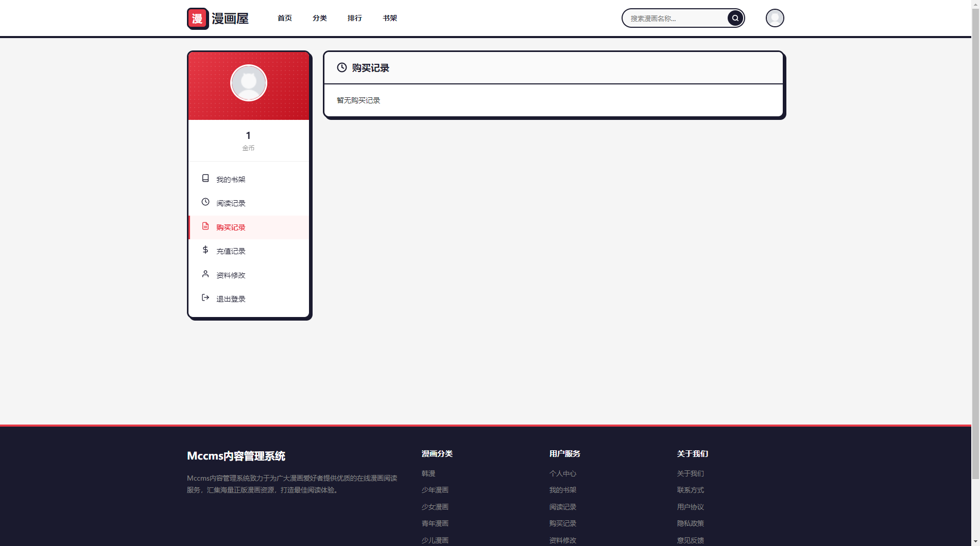Image resolution: width=980 pixels, height=546 pixels.
Task: Select 阅读记录 in sidebar menu
Action: tap(249, 203)
